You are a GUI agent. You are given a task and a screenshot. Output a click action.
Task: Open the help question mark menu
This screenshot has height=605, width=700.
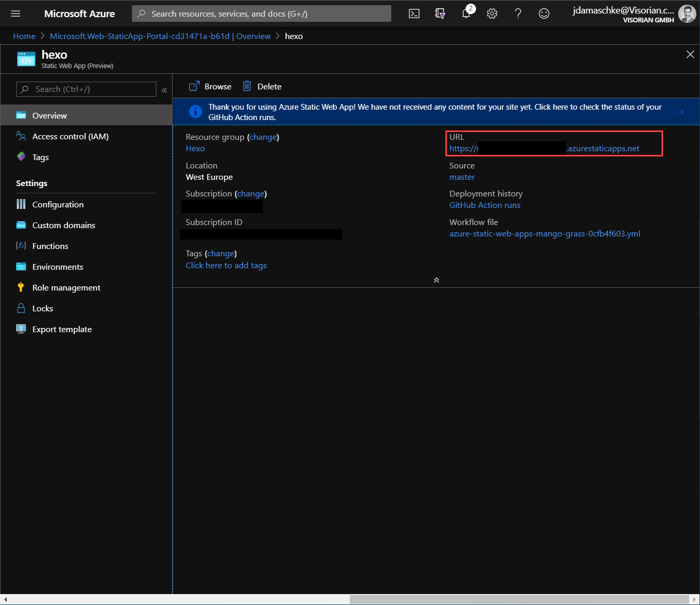point(518,14)
